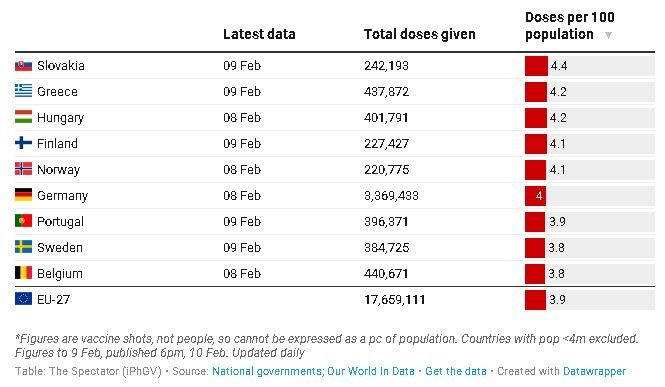The image size is (665, 387).
Task: Toggle sort arrow beside Doses per 100 population
Action: pyautogui.click(x=608, y=35)
